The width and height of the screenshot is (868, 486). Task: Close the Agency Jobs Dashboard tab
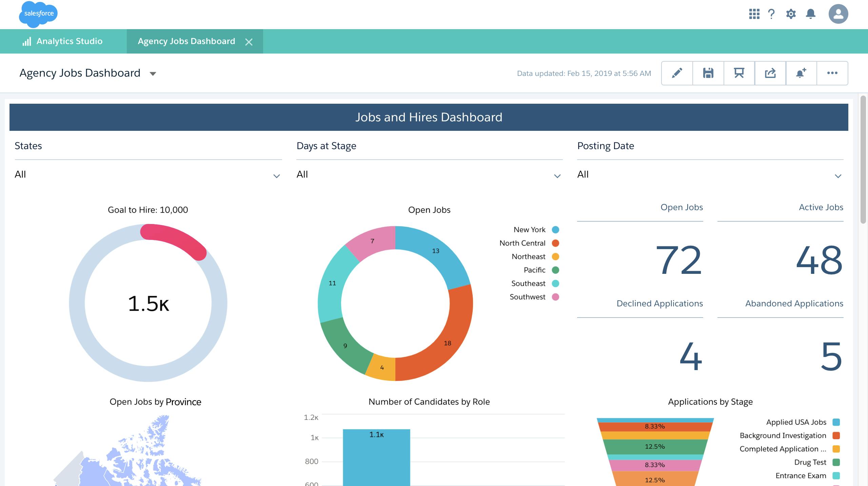click(x=249, y=42)
